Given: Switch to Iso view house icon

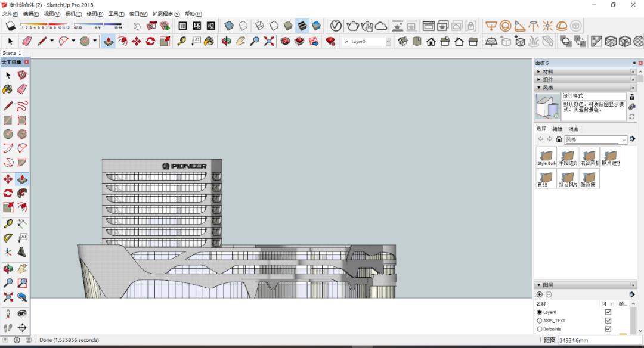Looking at the screenshot, I should point(403,41).
